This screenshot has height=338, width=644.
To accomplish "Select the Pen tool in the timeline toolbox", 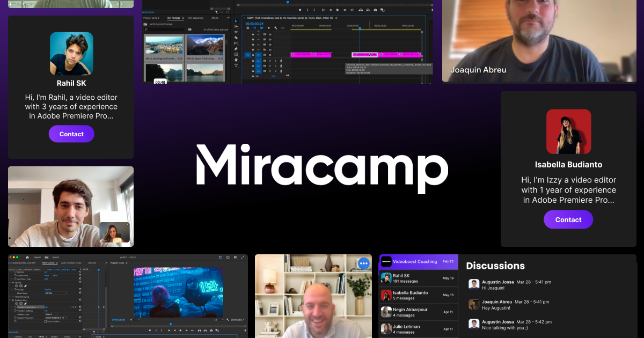I will pos(236,49).
